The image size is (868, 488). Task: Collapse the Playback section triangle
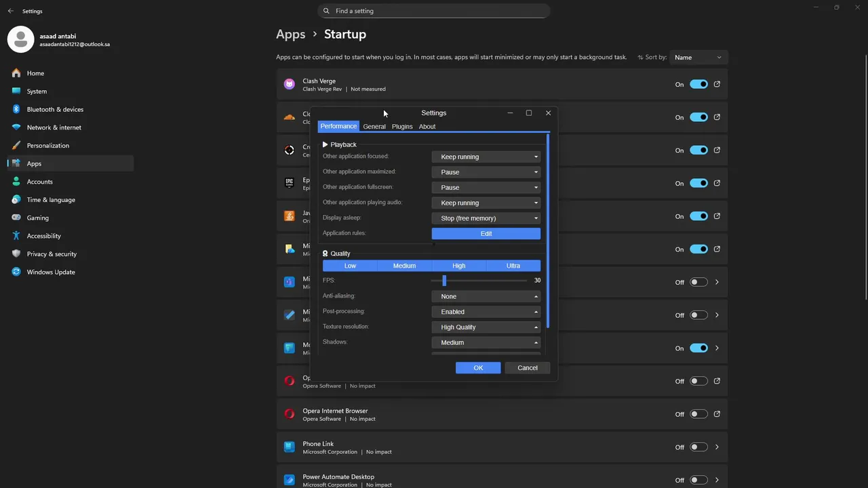pyautogui.click(x=325, y=144)
